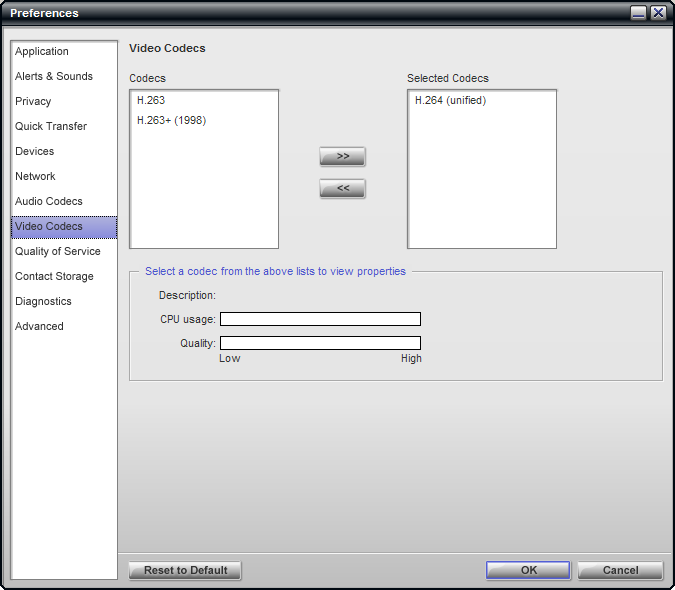Open Diagnostics preferences
This screenshot has height=590, width=675.
point(43,301)
